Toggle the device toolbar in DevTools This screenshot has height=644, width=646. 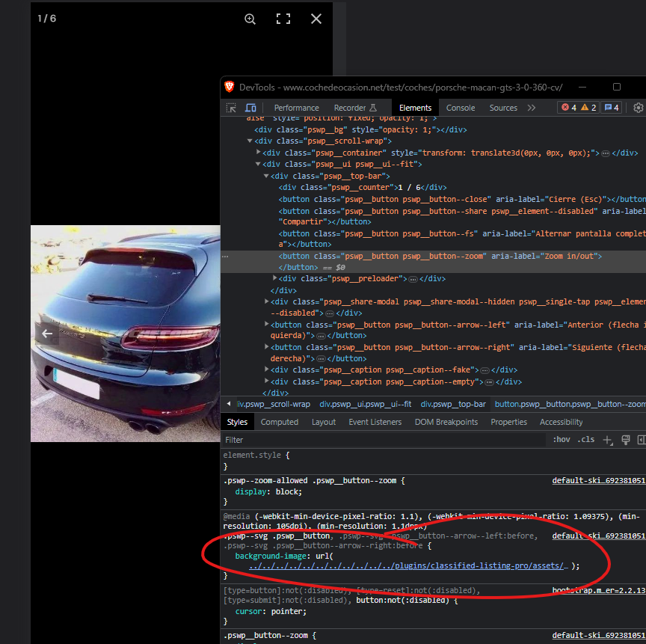point(250,108)
